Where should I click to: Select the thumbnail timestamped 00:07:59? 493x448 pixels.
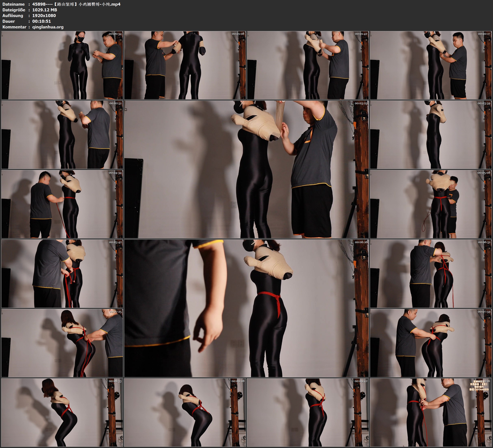click(431, 343)
